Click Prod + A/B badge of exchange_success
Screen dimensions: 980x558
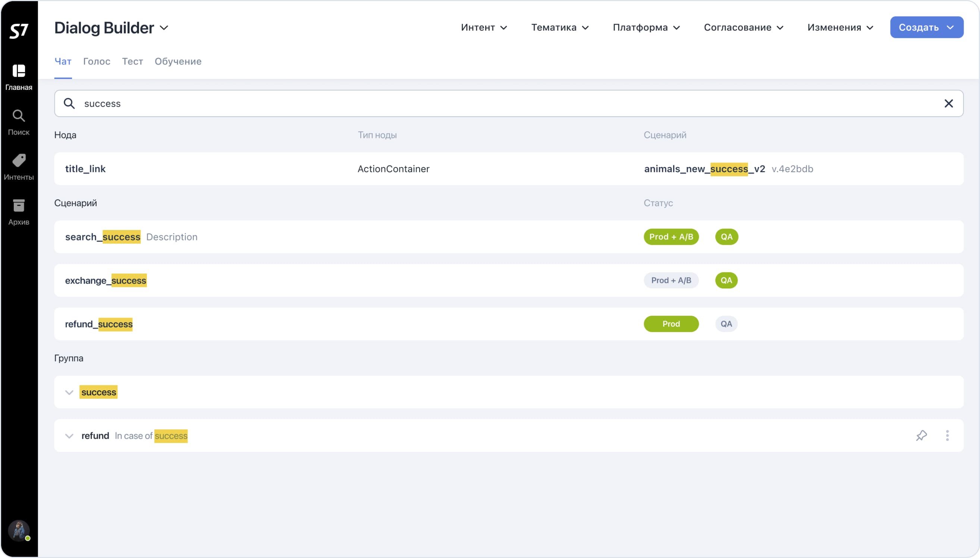(671, 280)
